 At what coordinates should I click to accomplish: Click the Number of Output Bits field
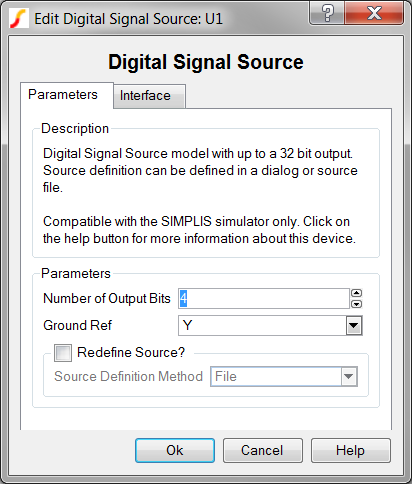point(264,298)
